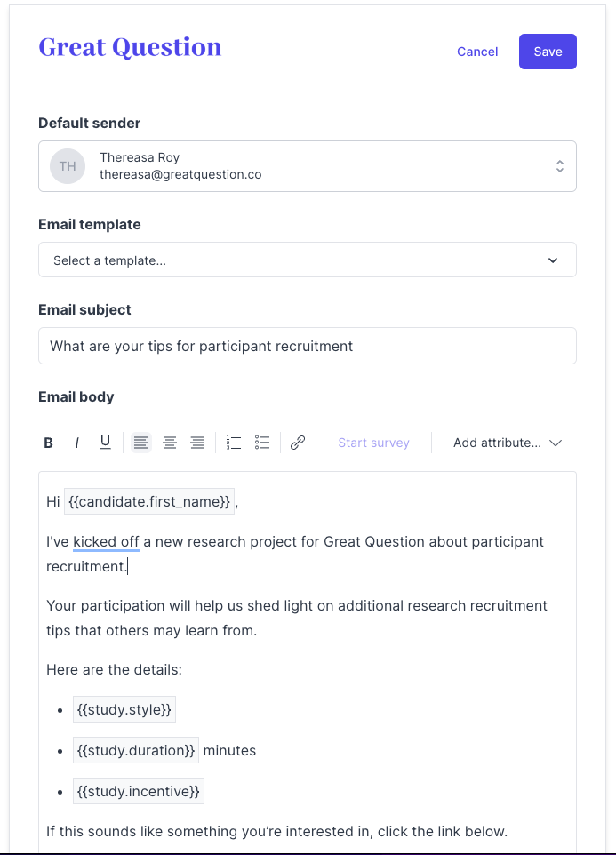Apply underline formatting
The width and height of the screenshot is (616, 855).
click(x=105, y=442)
